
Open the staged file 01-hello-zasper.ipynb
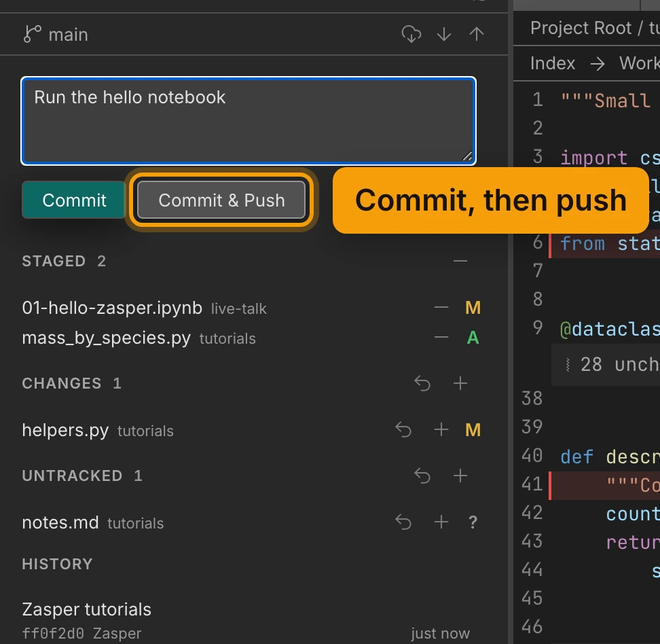pos(112,308)
